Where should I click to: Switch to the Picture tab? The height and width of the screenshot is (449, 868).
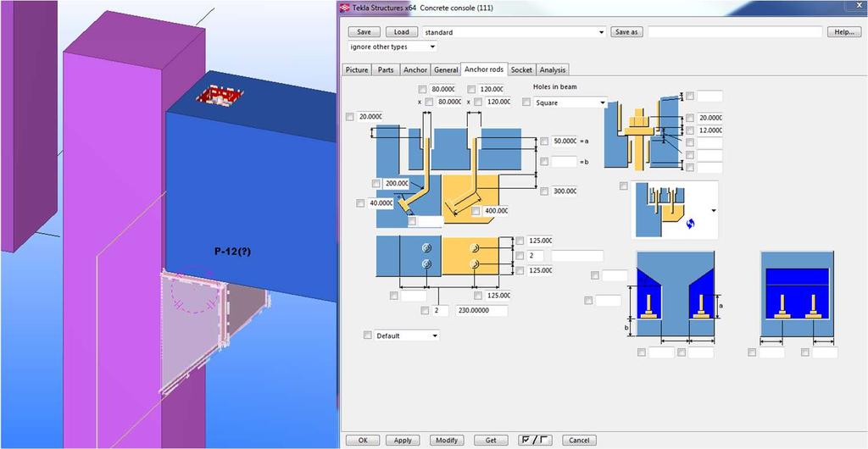(x=357, y=69)
